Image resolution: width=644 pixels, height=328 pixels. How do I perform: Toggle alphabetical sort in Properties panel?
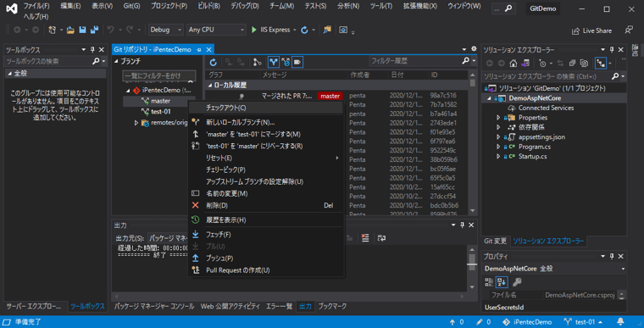tap(502, 282)
